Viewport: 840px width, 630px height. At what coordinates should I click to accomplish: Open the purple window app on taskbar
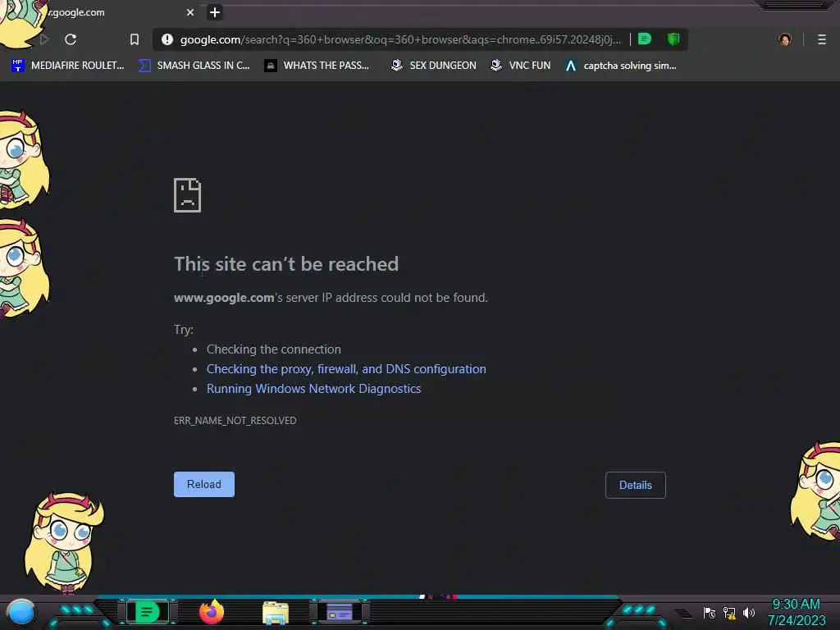pos(339,612)
